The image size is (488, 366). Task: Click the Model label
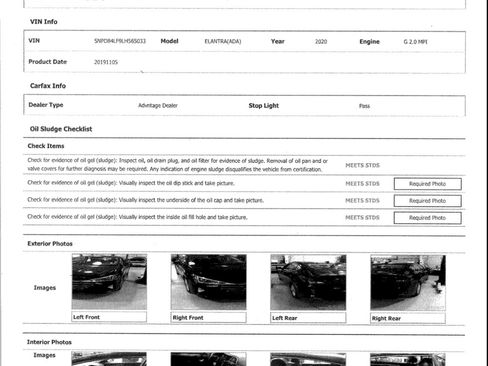pyautogui.click(x=169, y=41)
